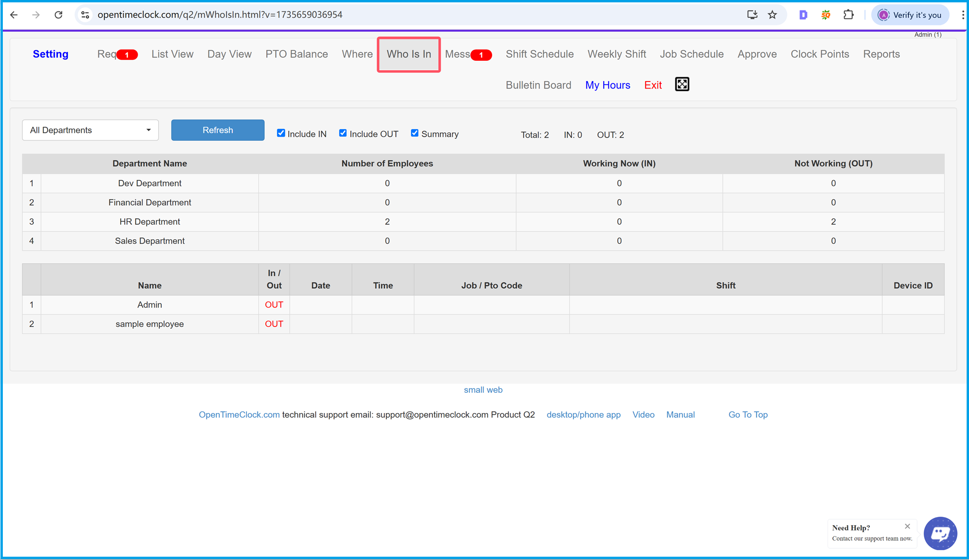Click the Department Name column header
The width and height of the screenshot is (969, 560).
[x=149, y=163]
